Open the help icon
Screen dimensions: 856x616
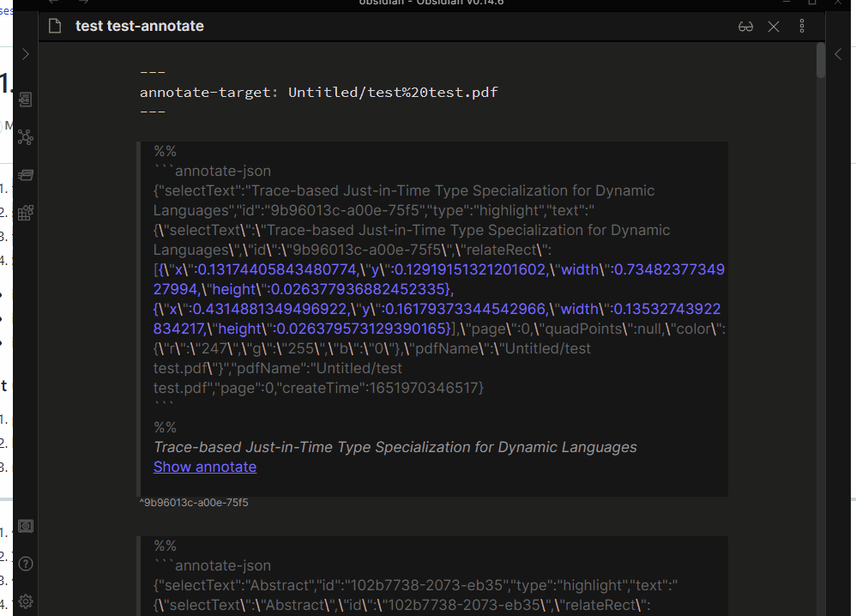(25, 564)
